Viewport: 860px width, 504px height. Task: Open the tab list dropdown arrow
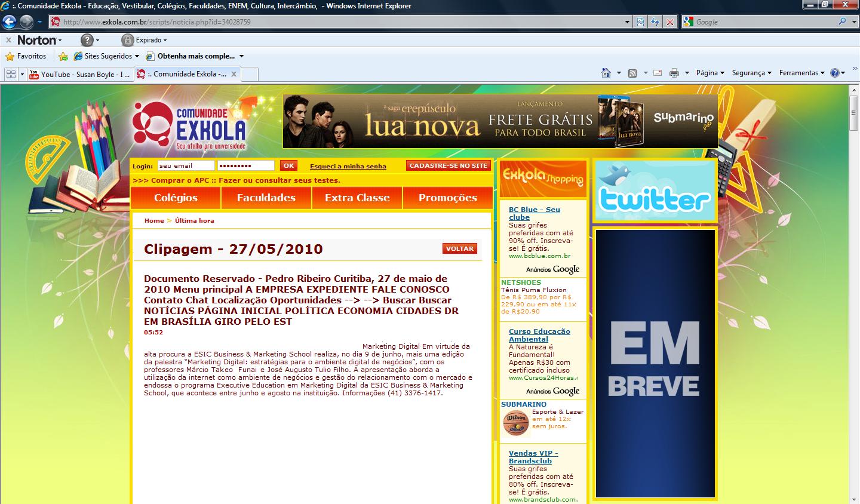(x=23, y=74)
